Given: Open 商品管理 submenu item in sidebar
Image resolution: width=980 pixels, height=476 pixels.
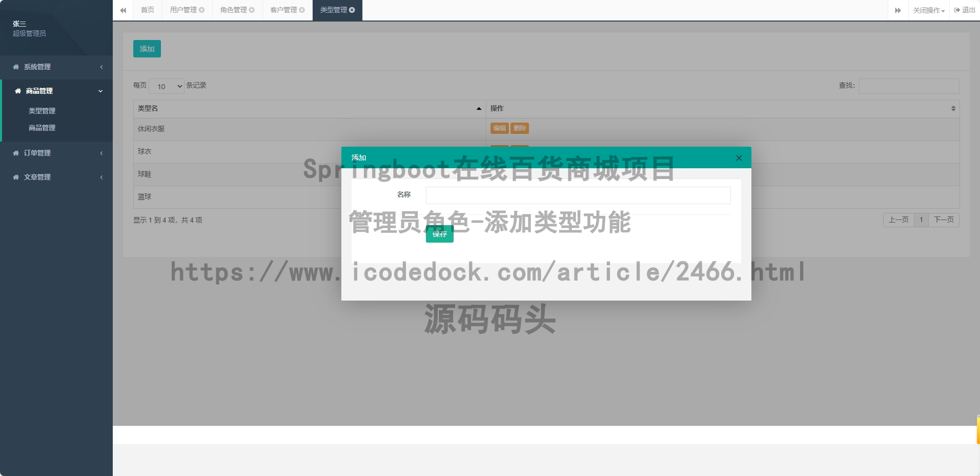Looking at the screenshot, I should [x=42, y=128].
